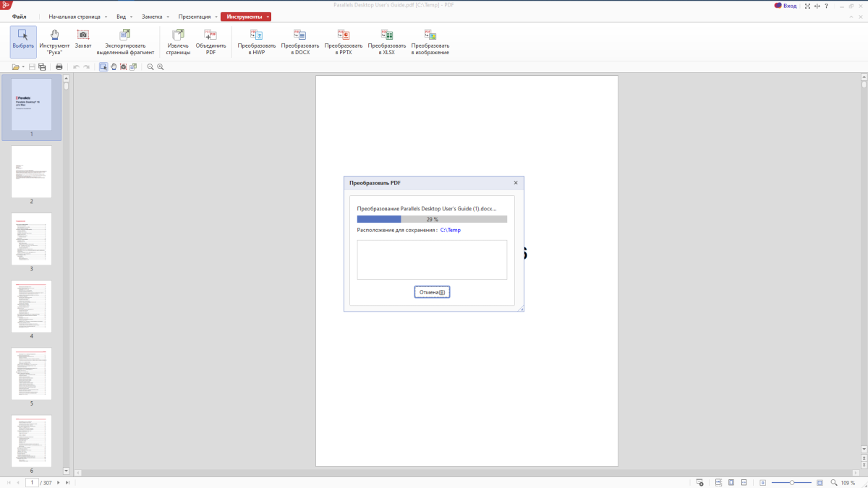Click the Захват capture tool

(x=83, y=40)
